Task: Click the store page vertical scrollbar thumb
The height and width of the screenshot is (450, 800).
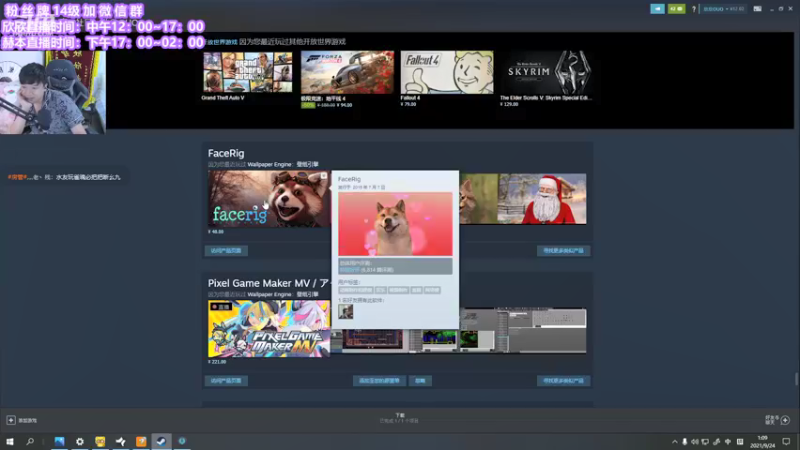Action: tap(796, 379)
